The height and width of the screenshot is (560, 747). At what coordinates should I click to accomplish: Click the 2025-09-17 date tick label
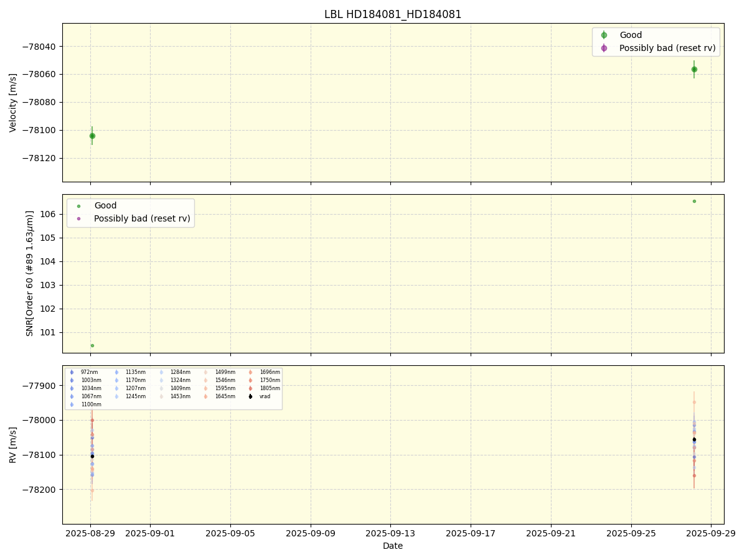pos(471,533)
